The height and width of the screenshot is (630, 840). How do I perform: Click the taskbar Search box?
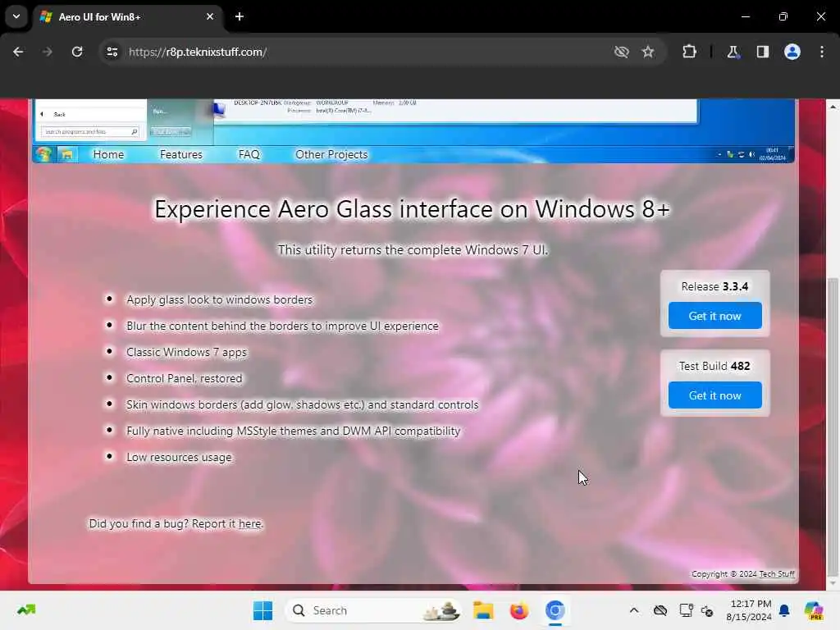click(373, 610)
